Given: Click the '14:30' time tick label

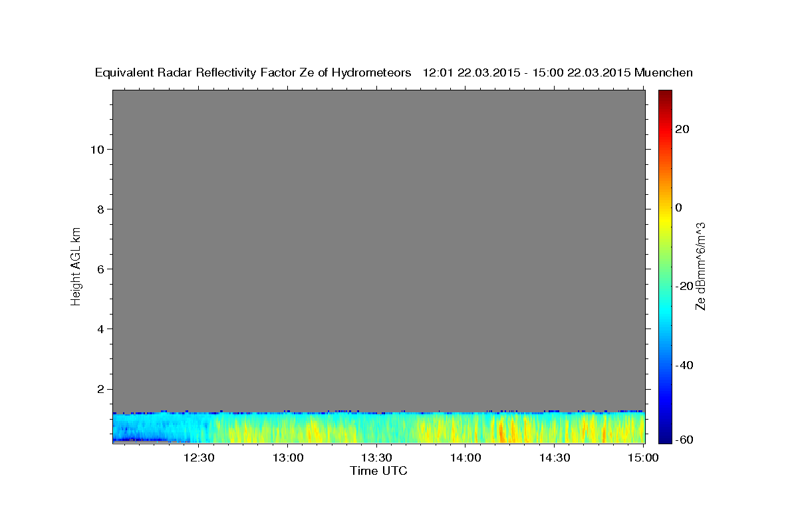Looking at the screenshot, I should point(555,458).
